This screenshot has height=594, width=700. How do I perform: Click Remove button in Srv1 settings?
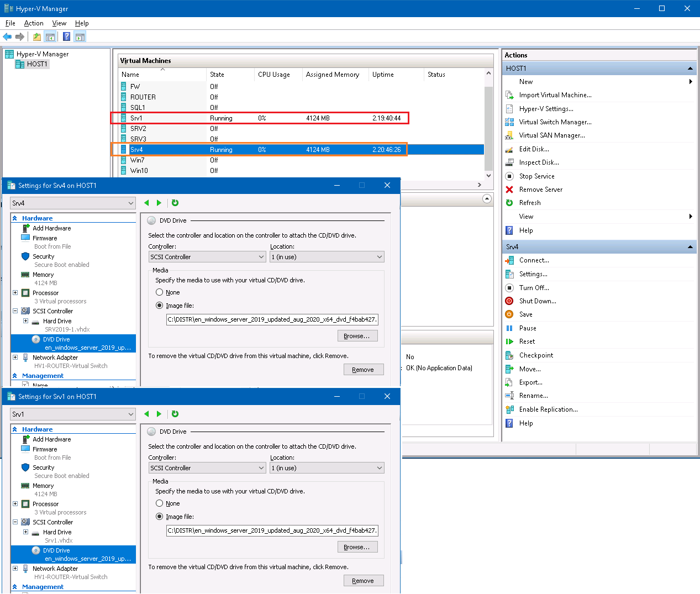[364, 581]
